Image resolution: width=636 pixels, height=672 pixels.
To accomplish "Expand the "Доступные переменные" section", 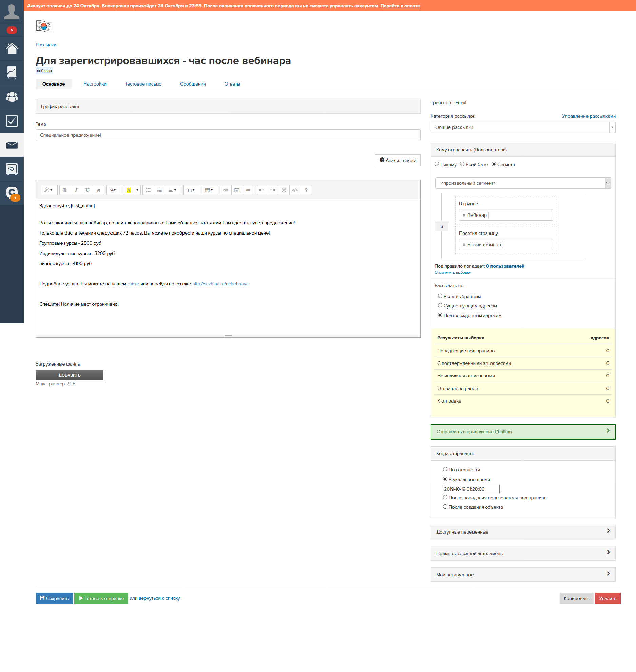I will coord(523,532).
